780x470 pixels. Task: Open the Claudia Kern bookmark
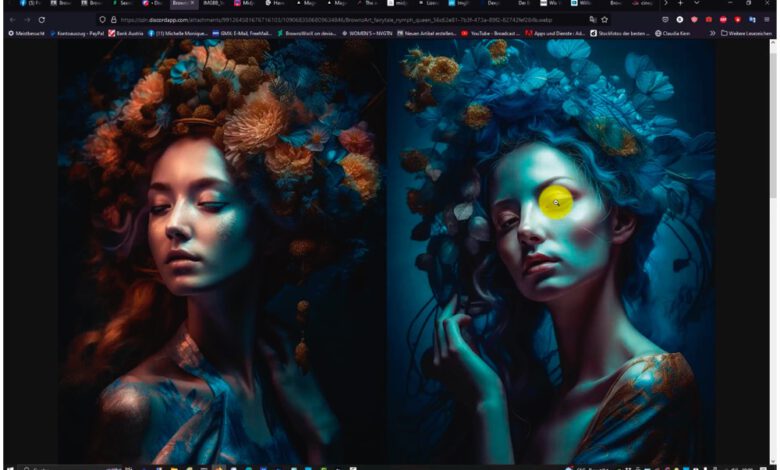coord(672,33)
